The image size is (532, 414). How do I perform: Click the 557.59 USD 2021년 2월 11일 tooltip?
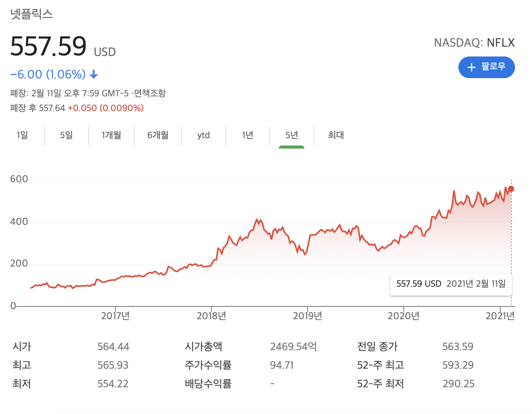point(451,284)
